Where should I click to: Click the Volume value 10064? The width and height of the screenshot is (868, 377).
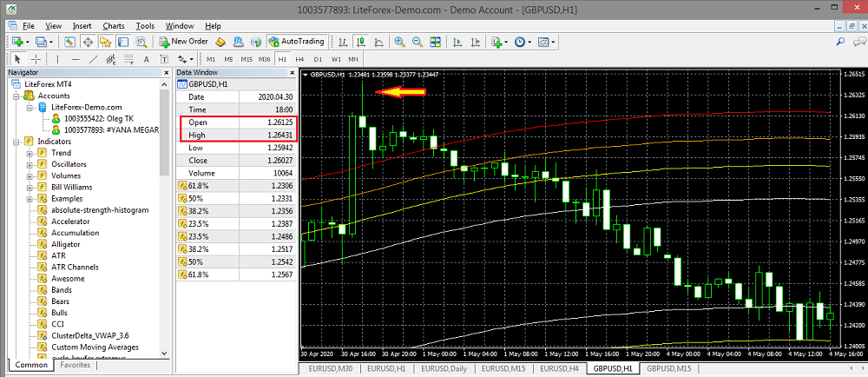283,172
